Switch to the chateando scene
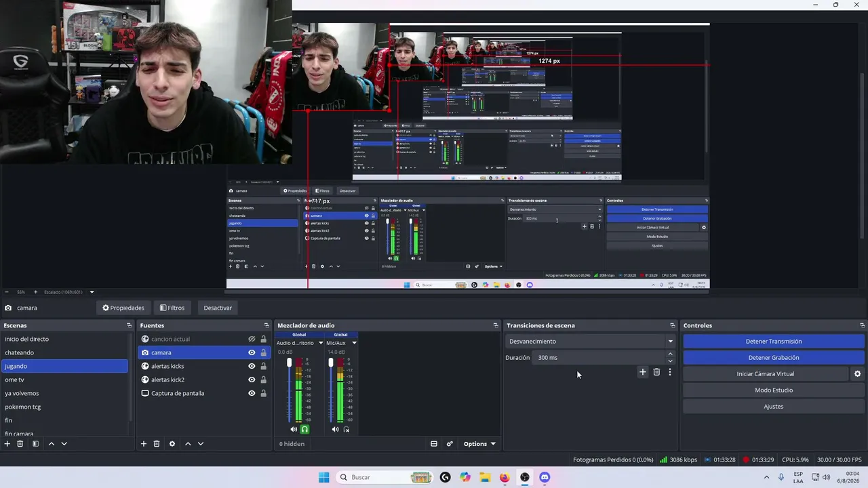Screen dimensions: 868x488 65,352
